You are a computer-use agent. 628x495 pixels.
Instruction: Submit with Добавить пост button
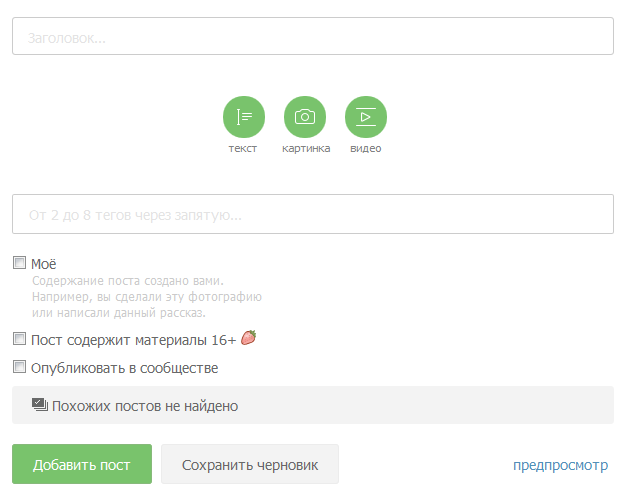pyautogui.click(x=82, y=464)
